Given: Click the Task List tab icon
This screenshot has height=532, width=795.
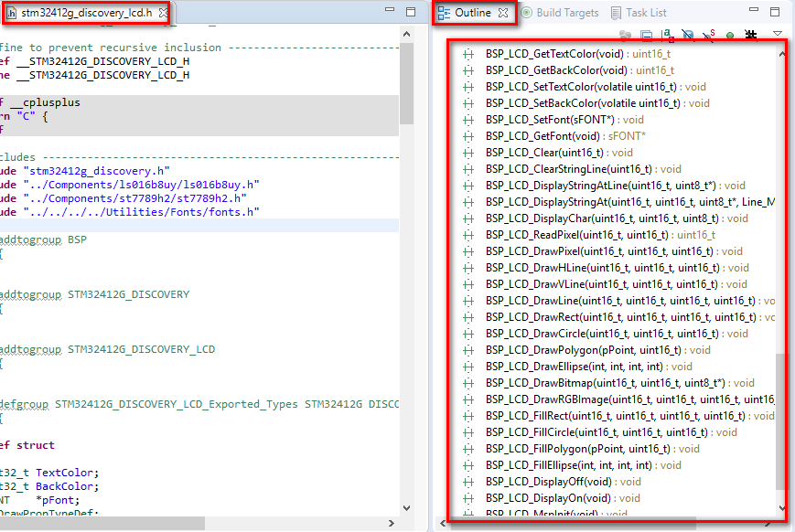Looking at the screenshot, I should click(616, 13).
